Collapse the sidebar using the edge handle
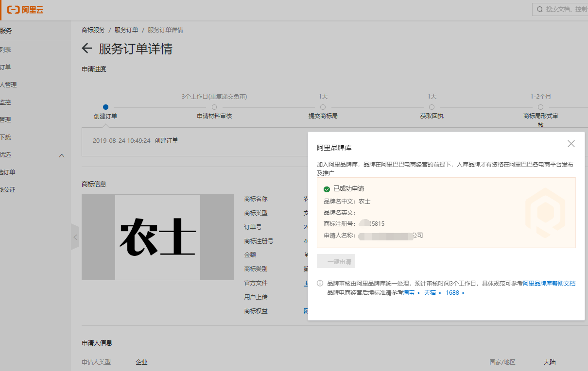The image size is (588, 371). click(75, 237)
